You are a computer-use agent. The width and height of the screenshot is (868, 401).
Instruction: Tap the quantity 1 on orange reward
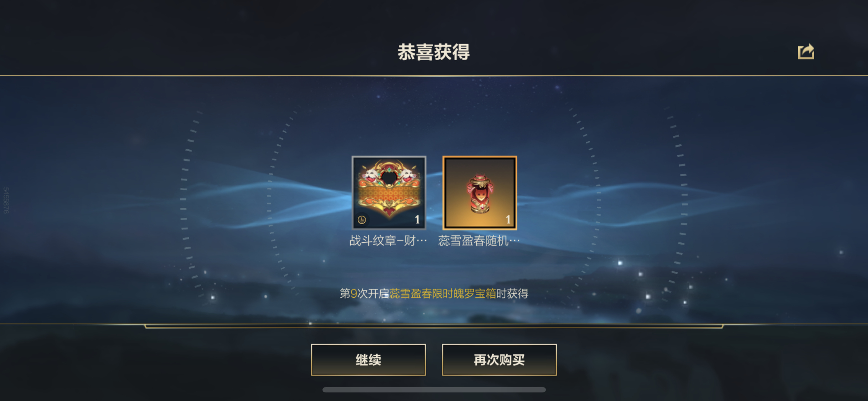[x=508, y=220]
